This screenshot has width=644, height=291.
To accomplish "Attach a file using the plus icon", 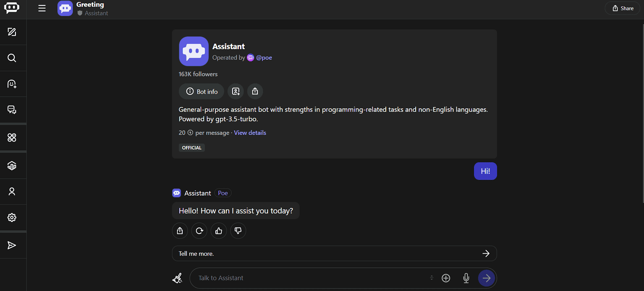I will [x=446, y=278].
